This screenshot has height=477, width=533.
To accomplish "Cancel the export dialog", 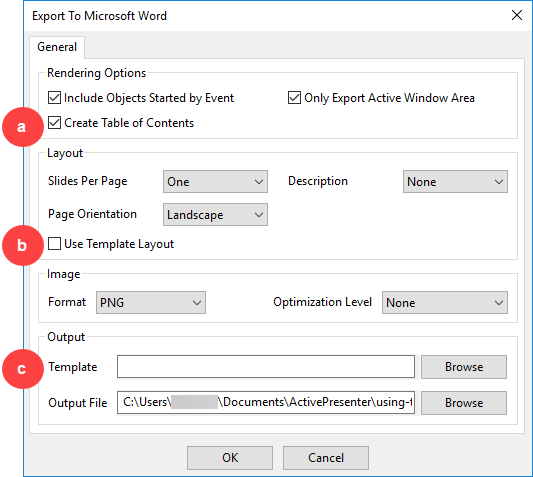I will click(x=326, y=458).
